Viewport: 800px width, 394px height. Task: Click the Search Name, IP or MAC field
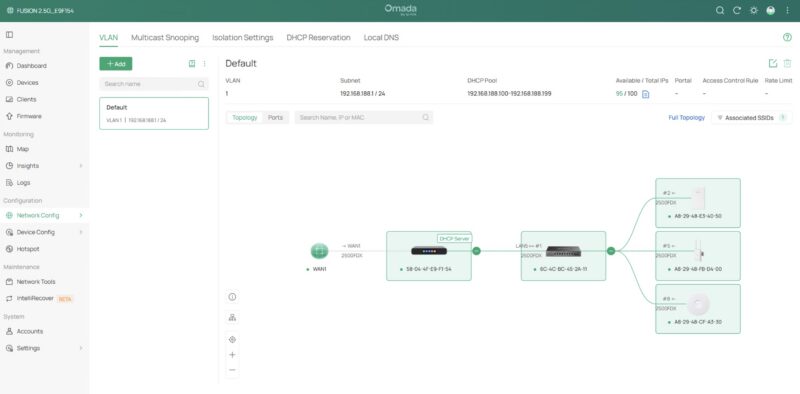pos(364,118)
